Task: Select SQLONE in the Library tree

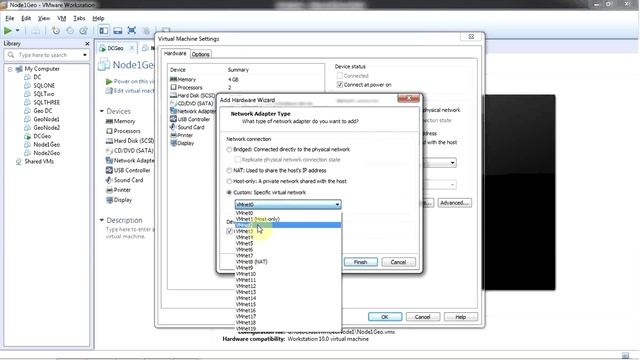Action: pos(44,85)
